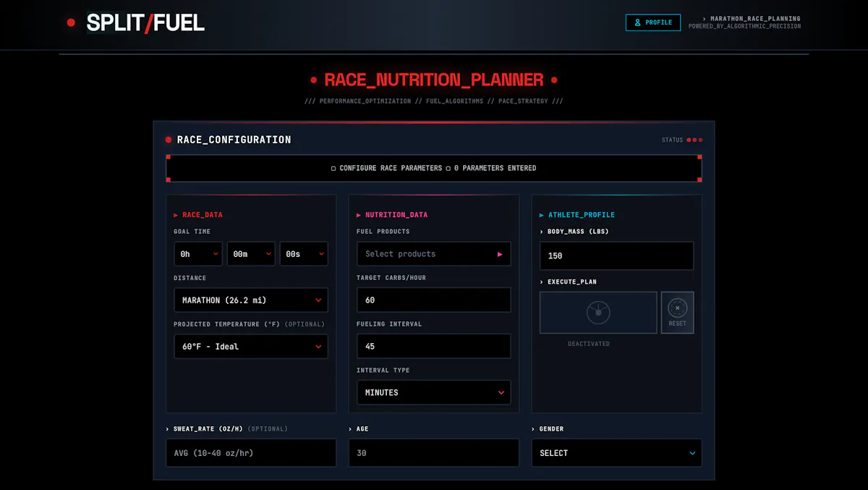Click the ATHLETE_PROFILE section header

tap(582, 215)
